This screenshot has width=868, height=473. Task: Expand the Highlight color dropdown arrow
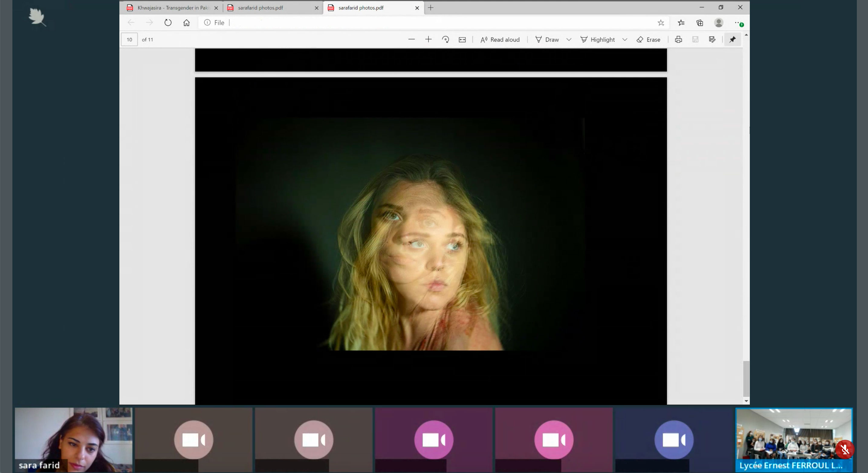point(625,39)
